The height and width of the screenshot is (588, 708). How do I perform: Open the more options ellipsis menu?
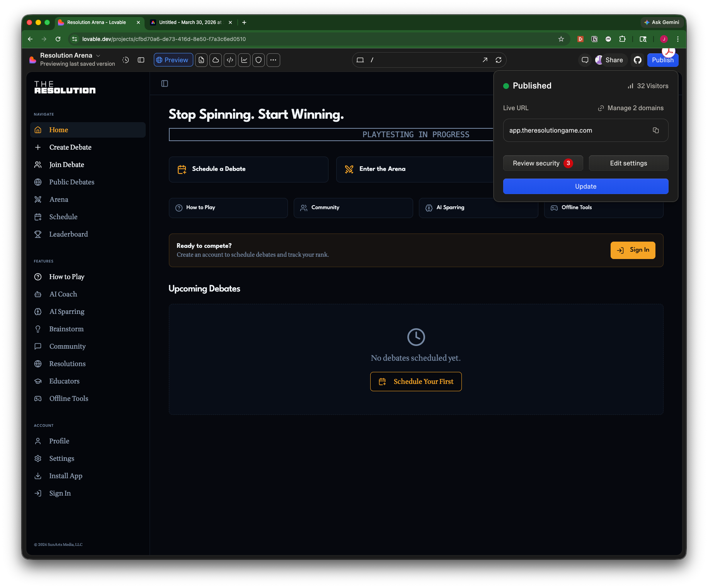tap(273, 60)
